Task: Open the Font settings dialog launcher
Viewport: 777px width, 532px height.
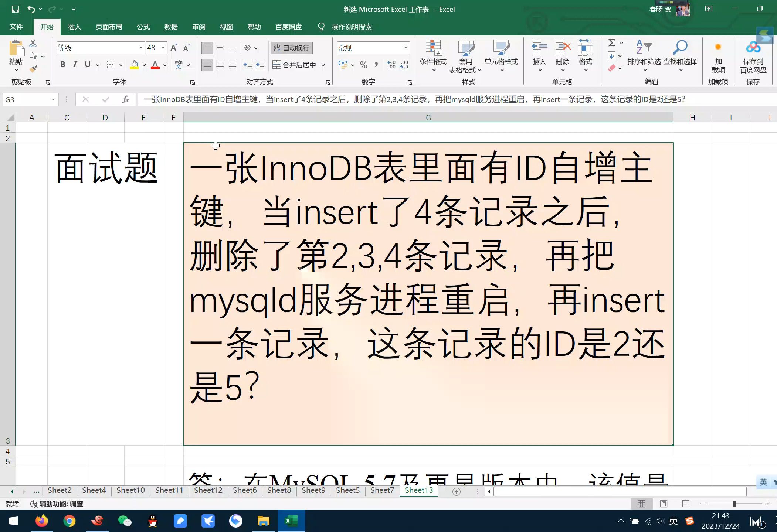Action: (193, 82)
